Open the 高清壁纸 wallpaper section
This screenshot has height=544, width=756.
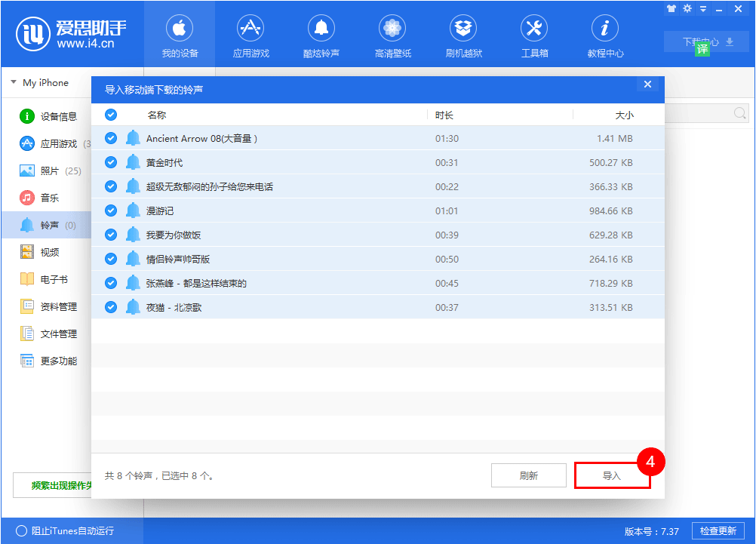[392, 35]
